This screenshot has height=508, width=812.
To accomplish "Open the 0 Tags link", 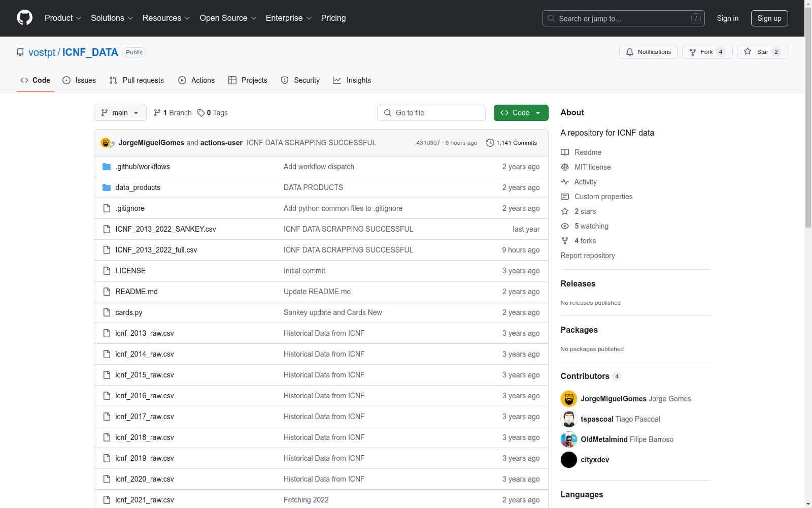I will [213, 113].
